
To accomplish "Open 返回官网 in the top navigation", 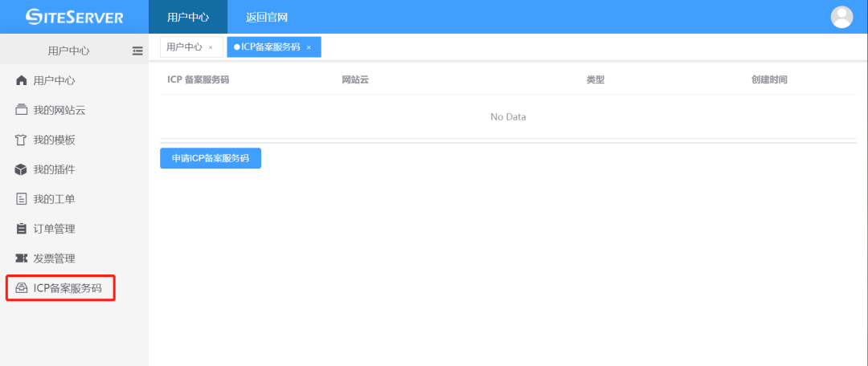I will [x=267, y=17].
